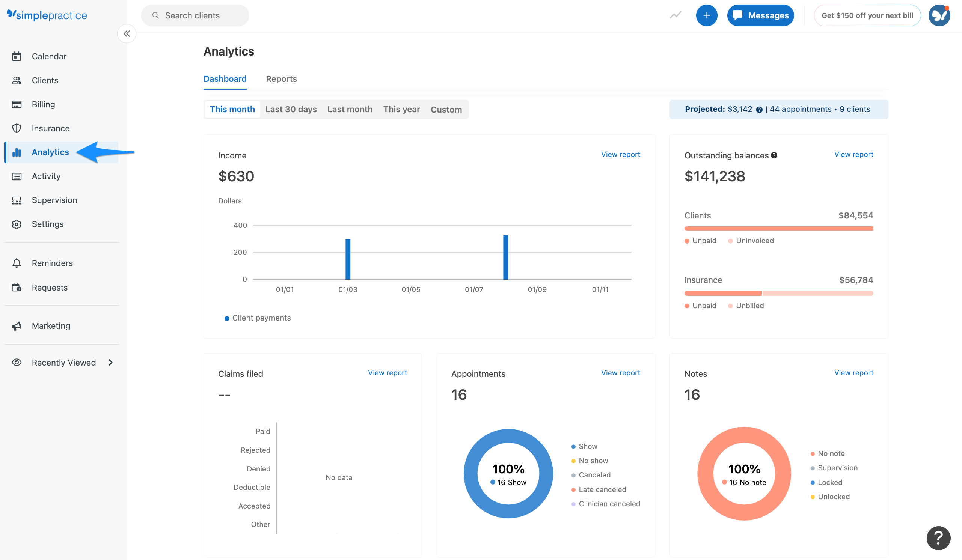Click the Clients unpaid balance bar
The width and height of the screenshot is (962, 560).
(779, 228)
